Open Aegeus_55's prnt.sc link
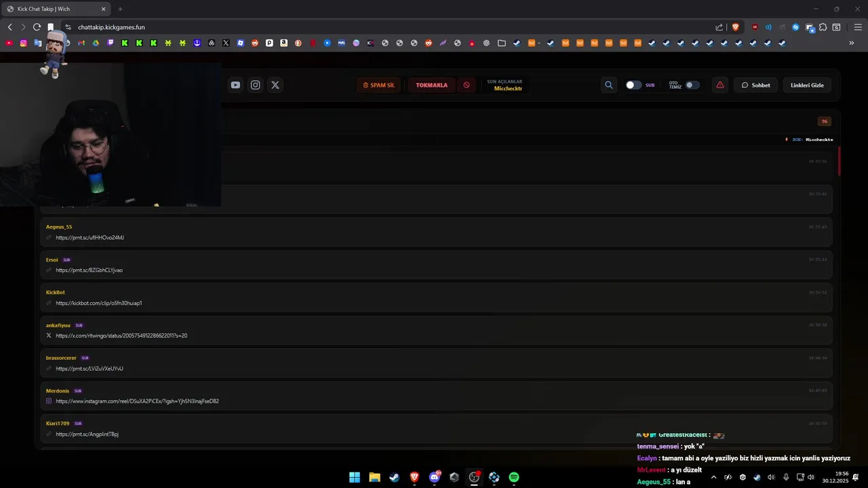Screen dimensions: 868x488 pyautogui.click(x=90, y=238)
